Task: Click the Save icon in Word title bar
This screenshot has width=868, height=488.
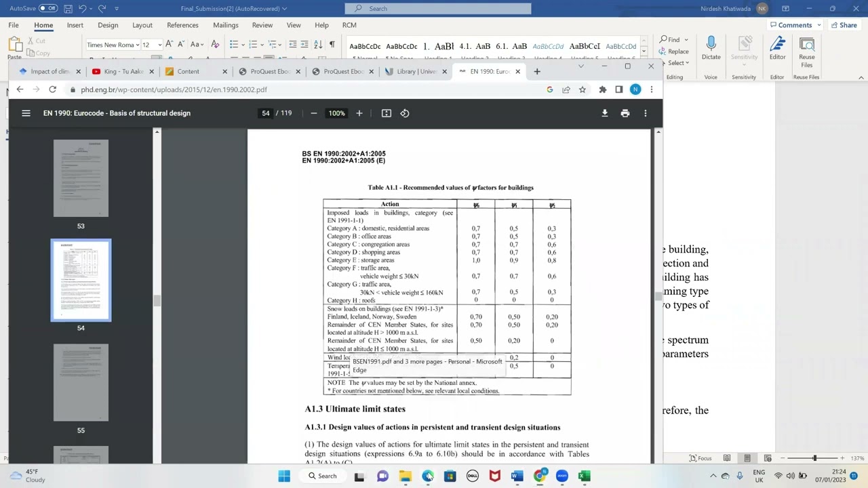Action: pos(68,8)
